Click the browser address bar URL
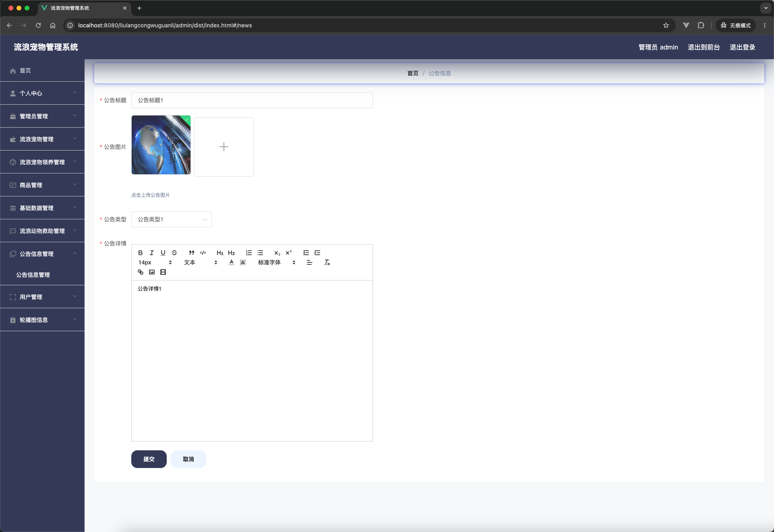The width and height of the screenshot is (774, 532). tap(165, 25)
